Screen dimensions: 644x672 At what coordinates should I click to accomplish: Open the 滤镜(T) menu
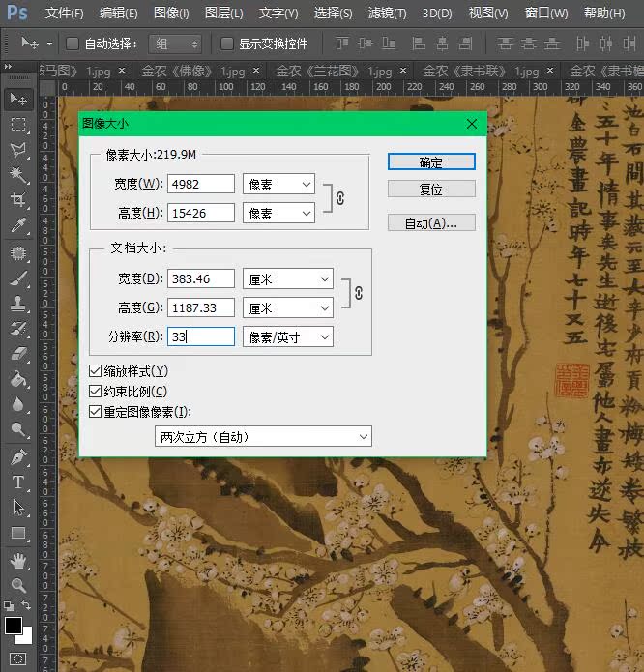tap(388, 14)
